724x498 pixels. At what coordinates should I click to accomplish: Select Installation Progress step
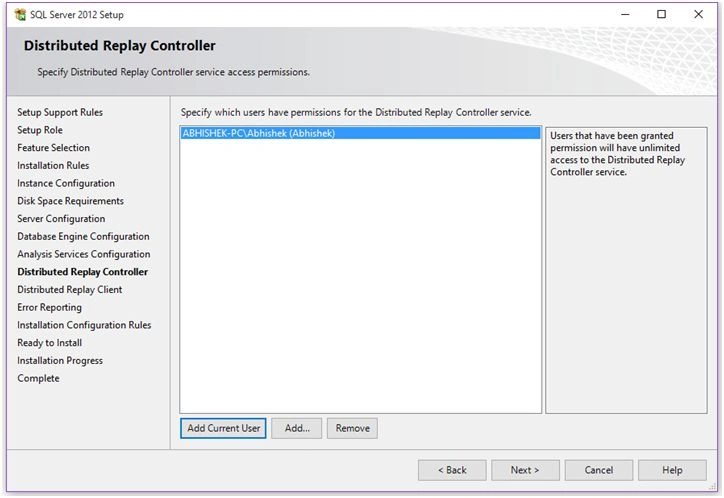pyautogui.click(x=60, y=360)
